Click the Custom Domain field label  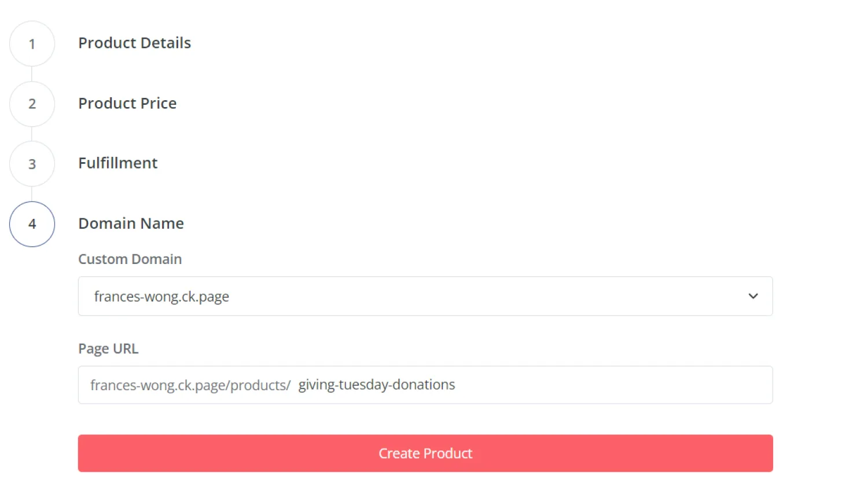pos(130,259)
